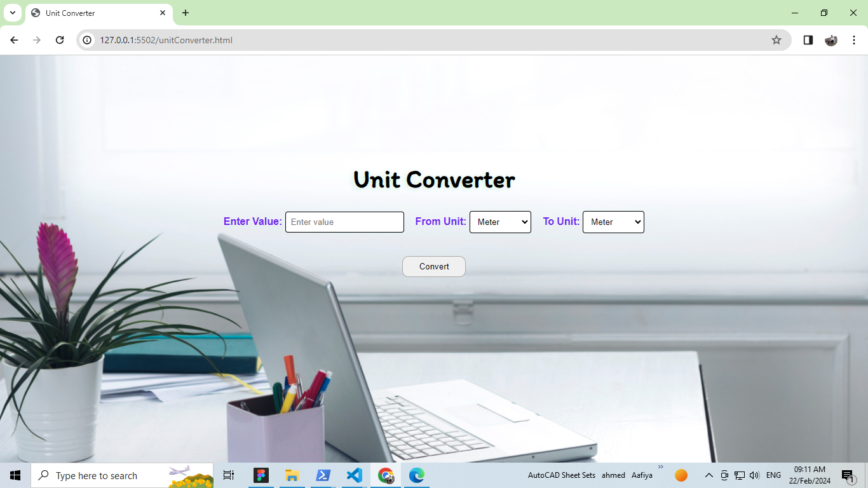Open Visual Studio Code from the taskbar

pos(354,475)
